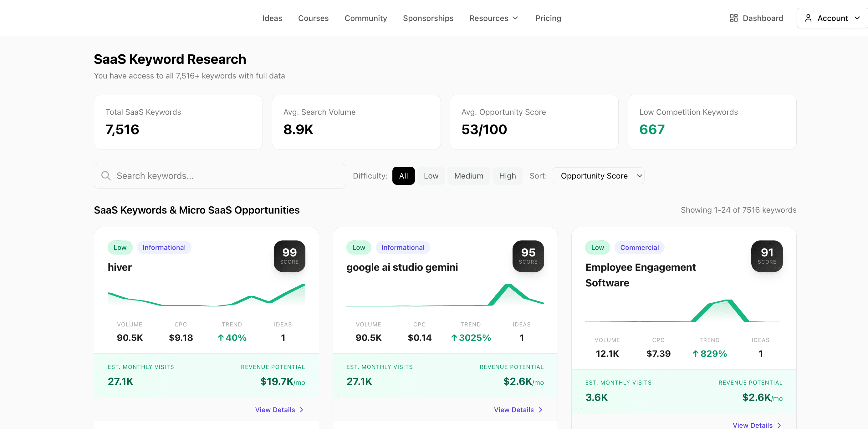Open the Dashboard using its grid icon
The image size is (868, 429).
pyautogui.click(x=734, y=18)
